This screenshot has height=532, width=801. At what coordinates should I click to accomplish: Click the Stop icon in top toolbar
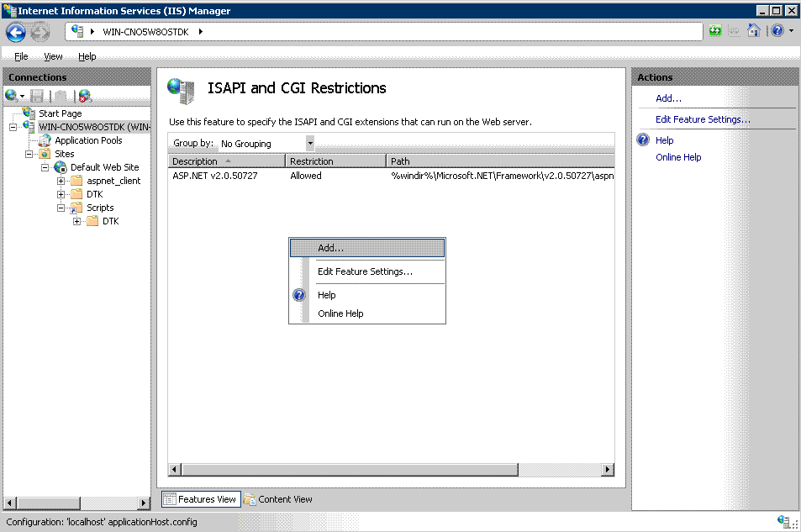(x=734, y=31)
